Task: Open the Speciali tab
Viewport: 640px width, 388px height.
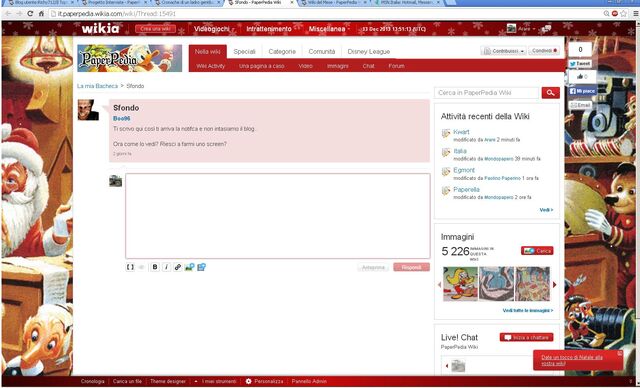Action: click(x=244, y=51)
